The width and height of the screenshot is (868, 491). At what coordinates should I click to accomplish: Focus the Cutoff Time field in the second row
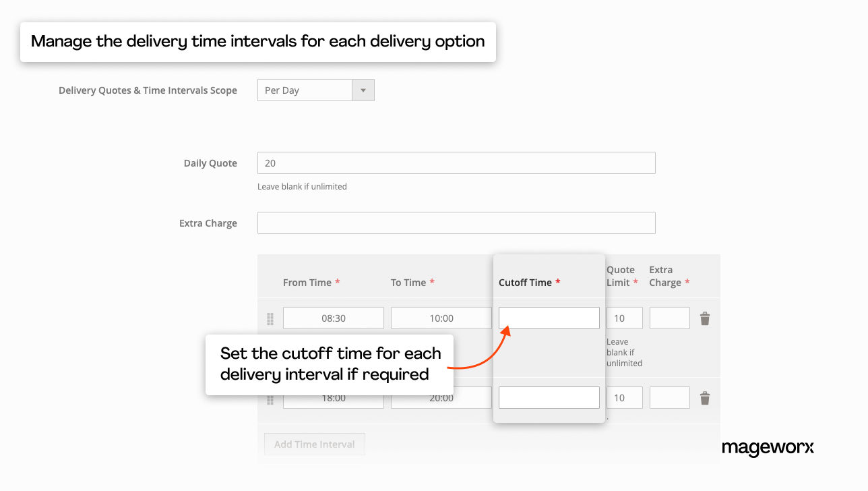(549, 398)
